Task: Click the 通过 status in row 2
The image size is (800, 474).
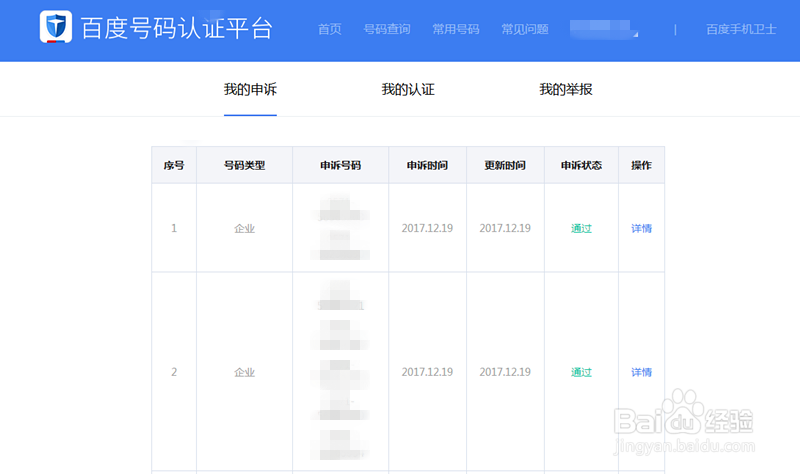Action: [581, 372]
